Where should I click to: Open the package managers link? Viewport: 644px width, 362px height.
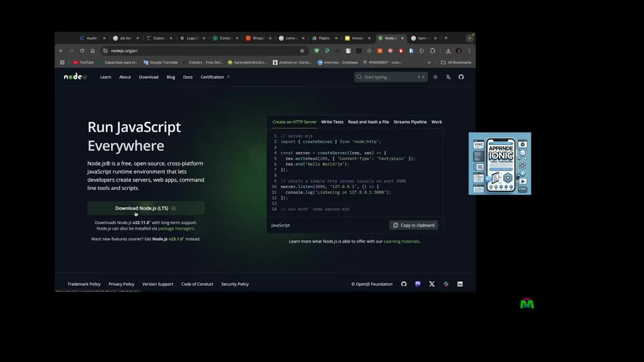click(176, 228)
